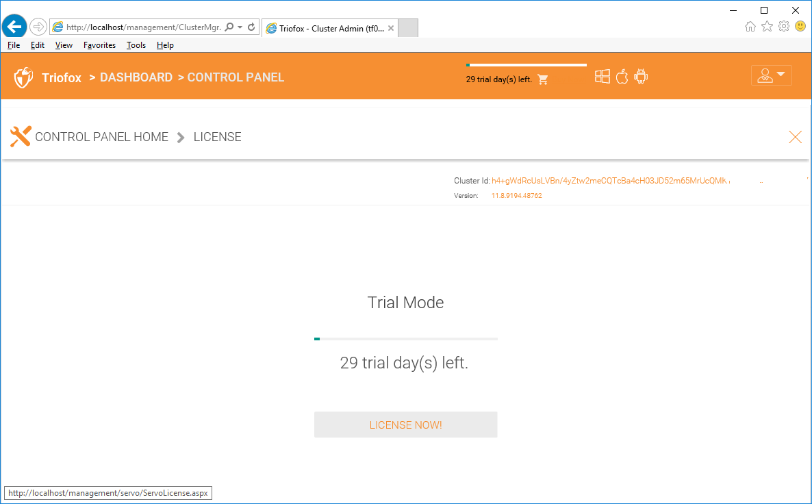812x504 pixels.
Task: Open the Help menu
Action: (x=165, y=45)
